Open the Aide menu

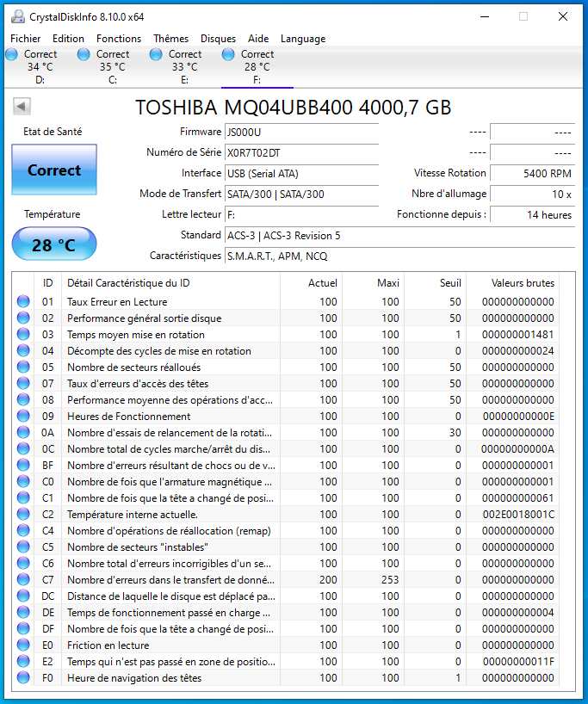258,39
